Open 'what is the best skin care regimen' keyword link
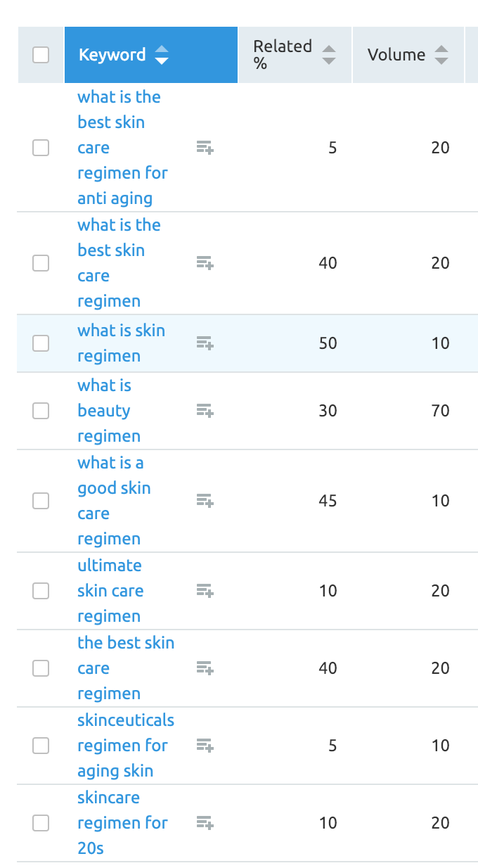Viewport: 478px width, 868px height. coord(119,263)
